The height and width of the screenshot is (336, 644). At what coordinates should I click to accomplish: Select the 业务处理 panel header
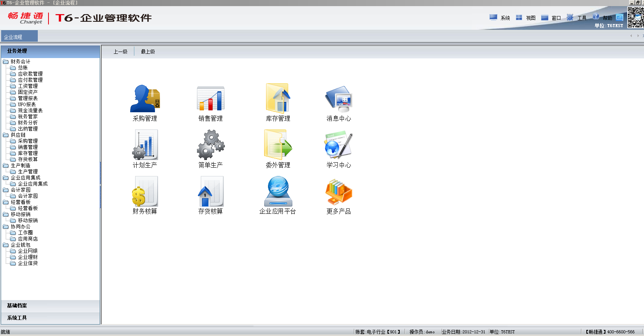point(50,51)
